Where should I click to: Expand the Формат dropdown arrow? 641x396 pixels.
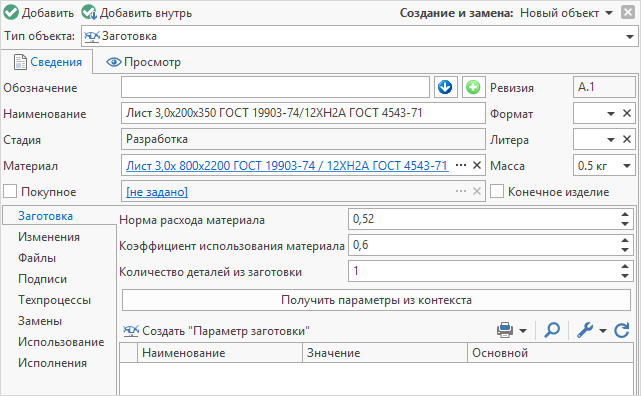pos(611,114)
